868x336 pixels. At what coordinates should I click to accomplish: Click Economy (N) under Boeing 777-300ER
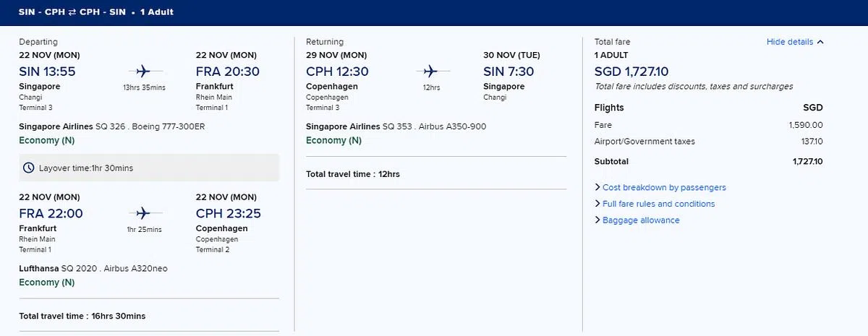point(46,140)
